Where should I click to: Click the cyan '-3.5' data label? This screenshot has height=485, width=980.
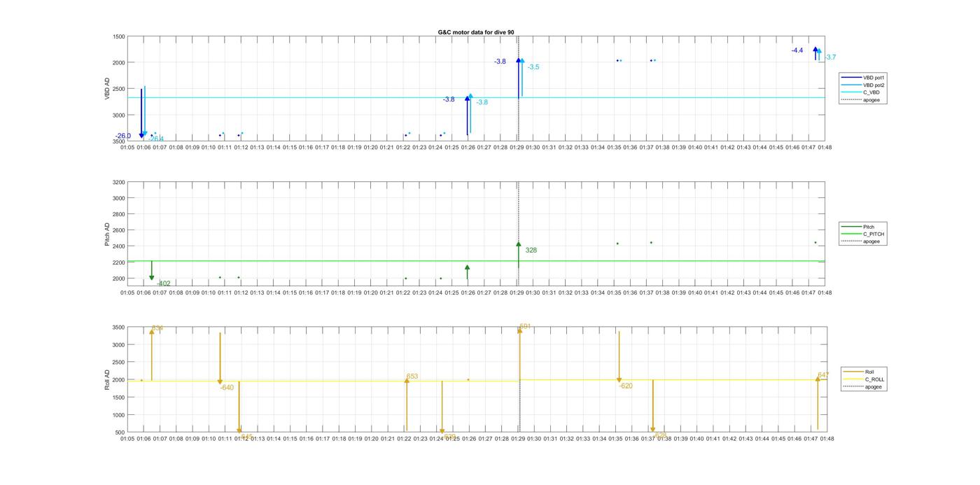point(533,67)
